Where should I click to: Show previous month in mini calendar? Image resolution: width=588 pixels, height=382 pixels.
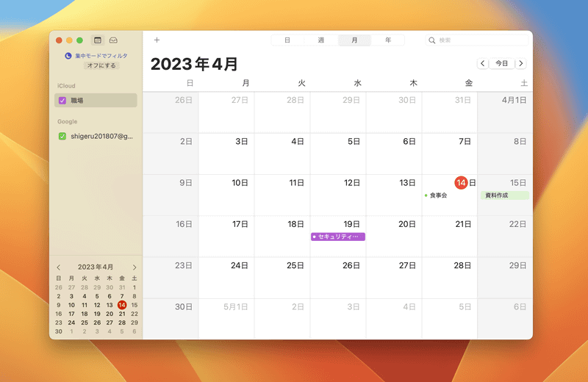tap(59, 267)
